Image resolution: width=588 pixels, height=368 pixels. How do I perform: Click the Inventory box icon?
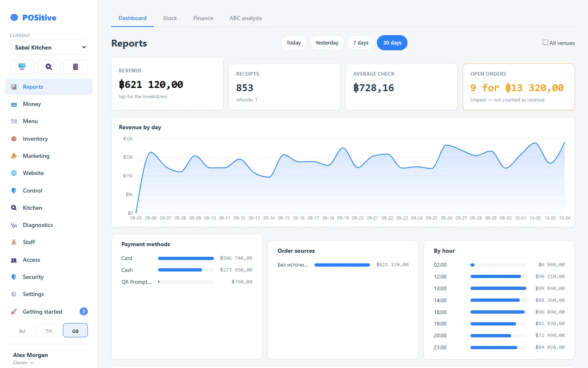point(14,139)
